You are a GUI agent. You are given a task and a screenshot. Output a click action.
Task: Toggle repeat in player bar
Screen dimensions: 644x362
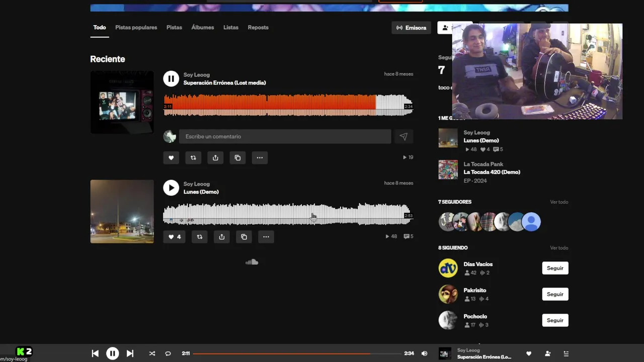point(168,353)
